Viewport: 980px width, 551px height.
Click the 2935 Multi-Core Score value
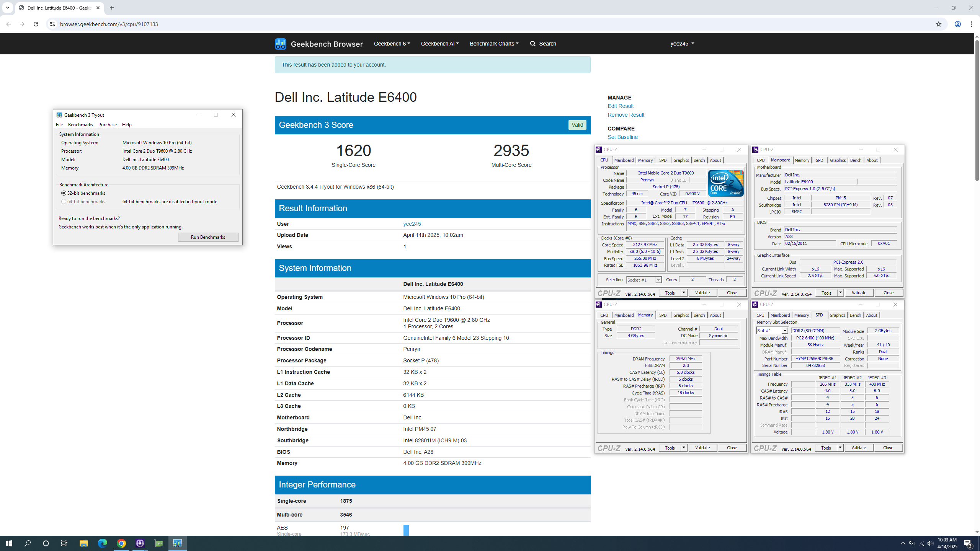coord(511,151)
